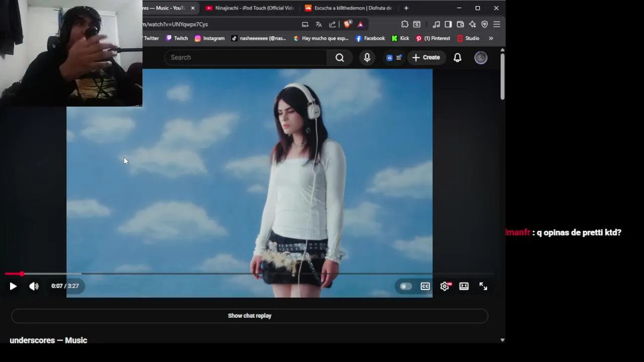Open the Twitter bookmark
Image resolution: width=644 pixels, height=362 pixels.
tap(151, 38)
